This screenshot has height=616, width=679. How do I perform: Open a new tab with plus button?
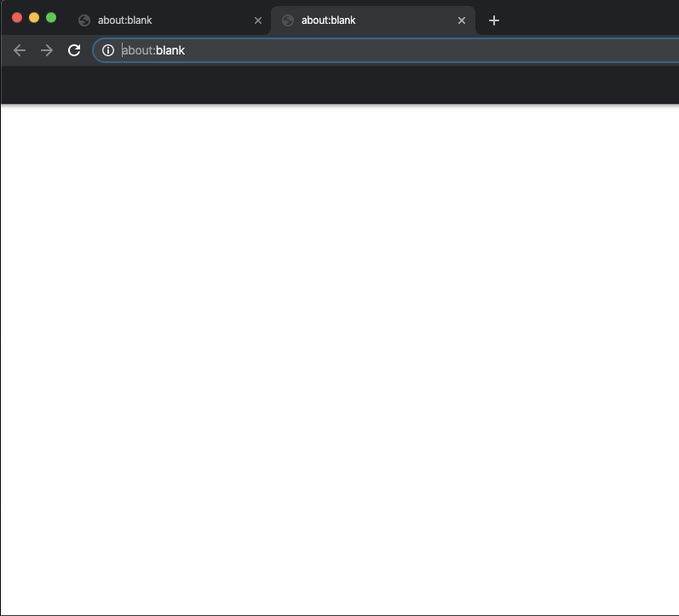(493, 20)
